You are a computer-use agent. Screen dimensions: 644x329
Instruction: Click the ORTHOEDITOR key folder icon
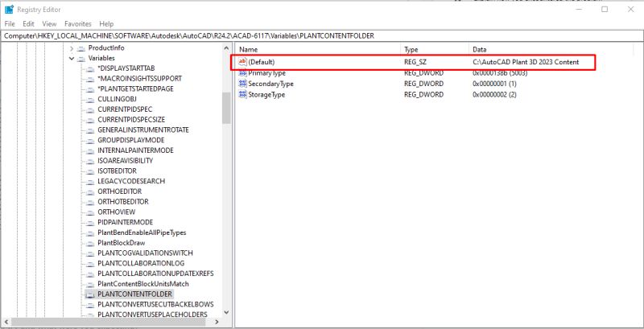[90, 191]
